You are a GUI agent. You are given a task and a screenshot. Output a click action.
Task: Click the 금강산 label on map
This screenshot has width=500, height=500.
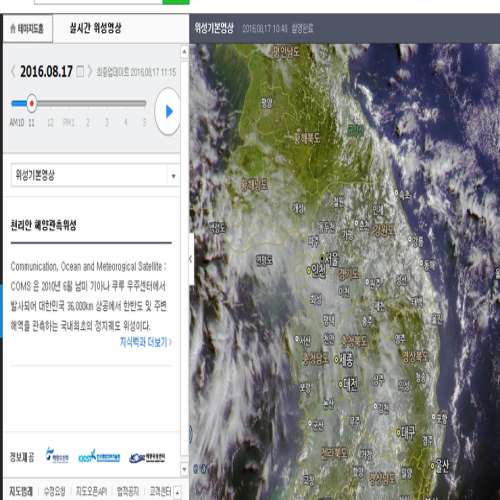[x=356, y=130]
